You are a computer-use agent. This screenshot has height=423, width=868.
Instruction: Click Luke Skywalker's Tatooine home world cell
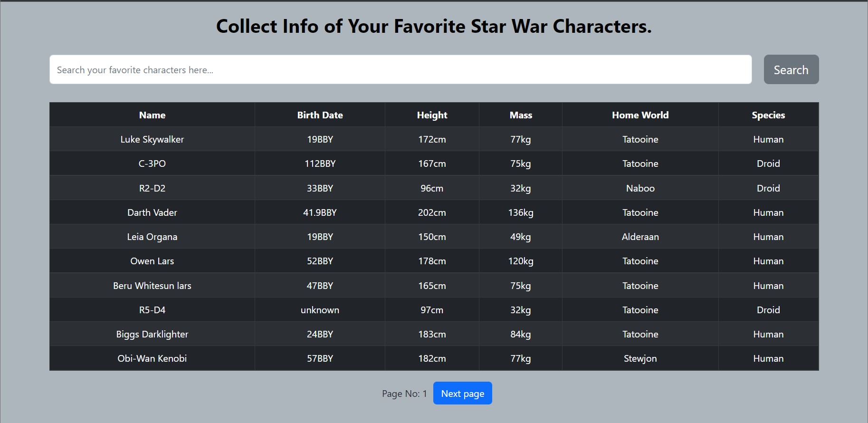click(x=640, y=139)
